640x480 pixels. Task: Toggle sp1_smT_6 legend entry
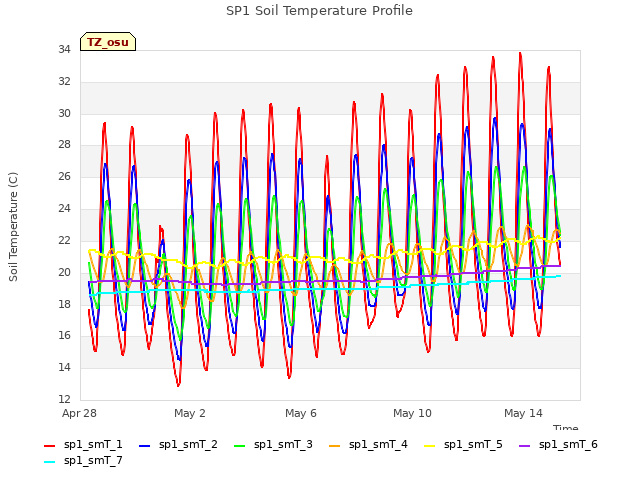point(558,444)
